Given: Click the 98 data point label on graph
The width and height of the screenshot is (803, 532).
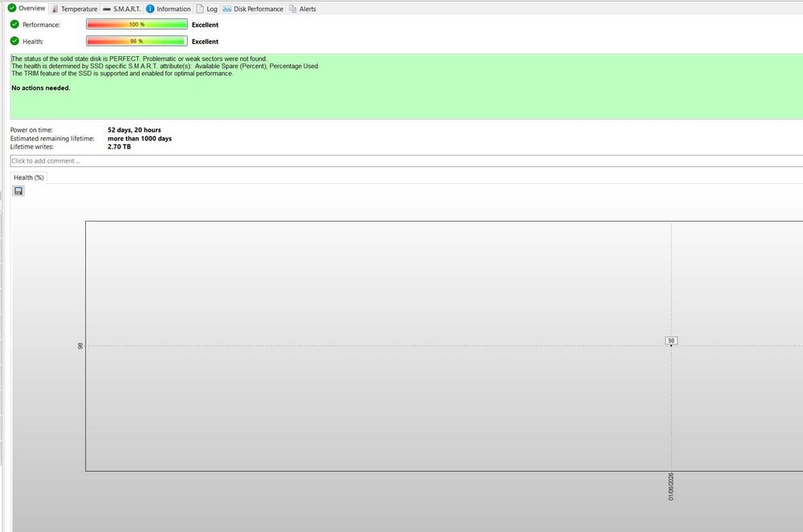Looking at the screenshot, I should tap(671, 341).
